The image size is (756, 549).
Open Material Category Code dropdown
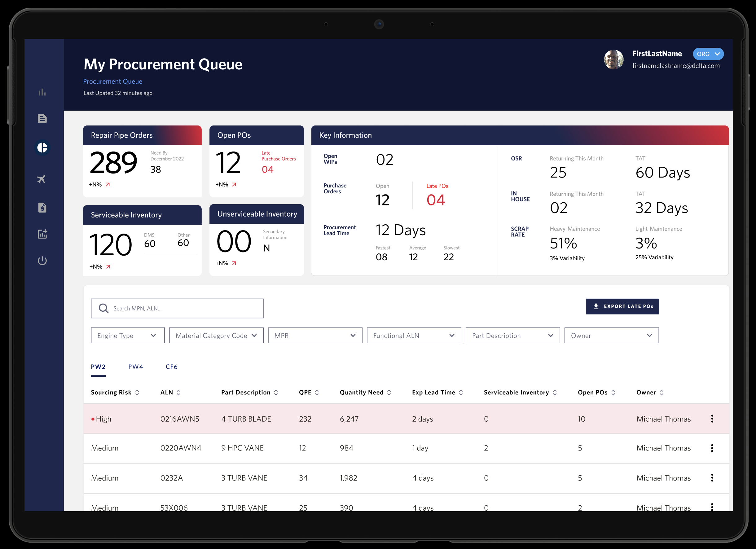click(x=216, y=335)
